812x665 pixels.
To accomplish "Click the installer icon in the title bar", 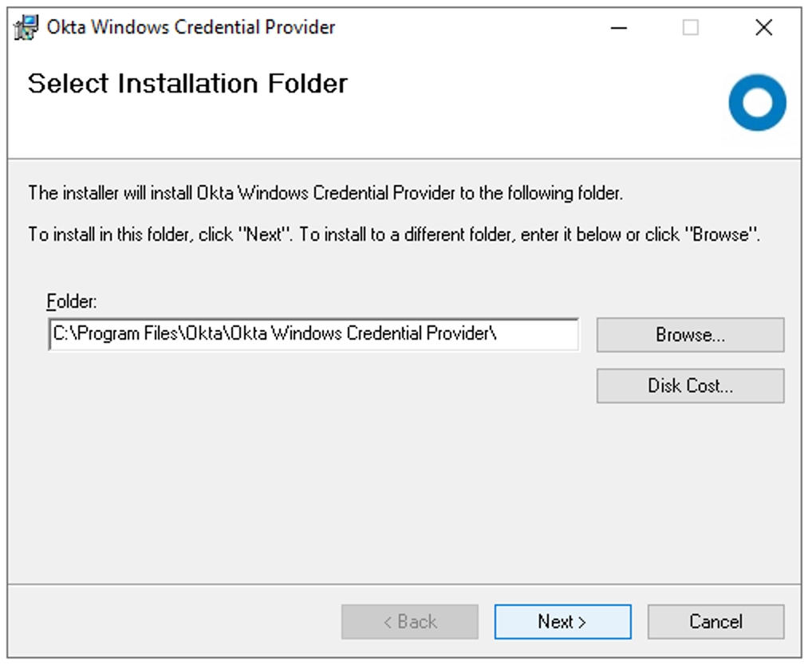I will click(x=26, y=27).
